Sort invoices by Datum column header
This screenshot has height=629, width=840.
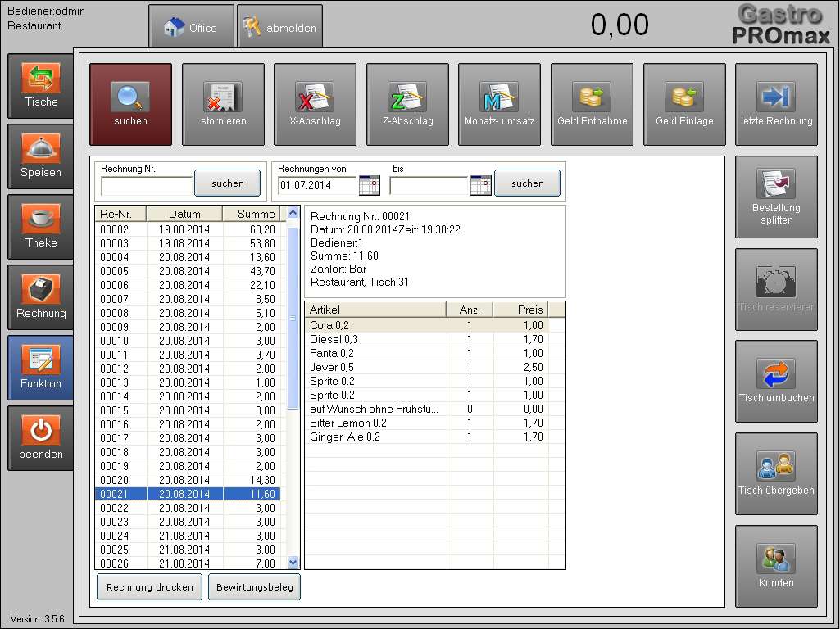[x=184, y=214]
